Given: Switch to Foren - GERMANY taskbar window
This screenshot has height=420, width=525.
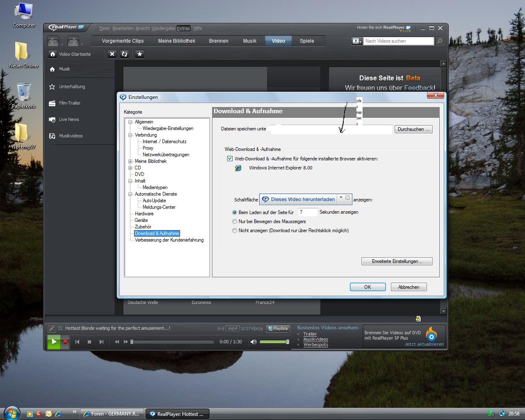Looking at the screenshot, I should [112, 414].
